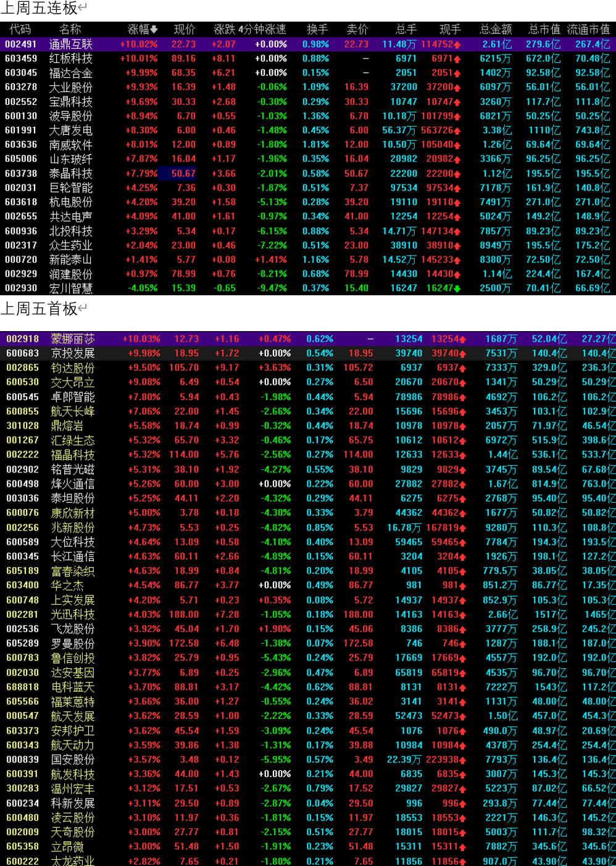This screenshot has width=616, height=866.
Task: Click stock name 卓郎智能
Action: [x=73, y=397]
